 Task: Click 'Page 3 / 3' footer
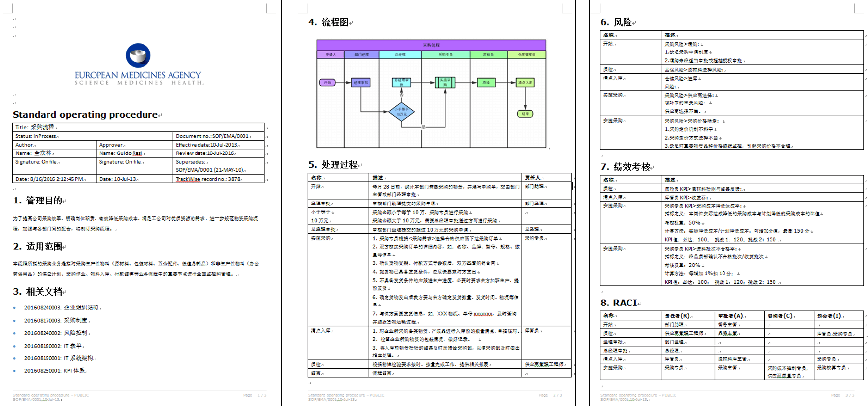(x=843, y=395)
